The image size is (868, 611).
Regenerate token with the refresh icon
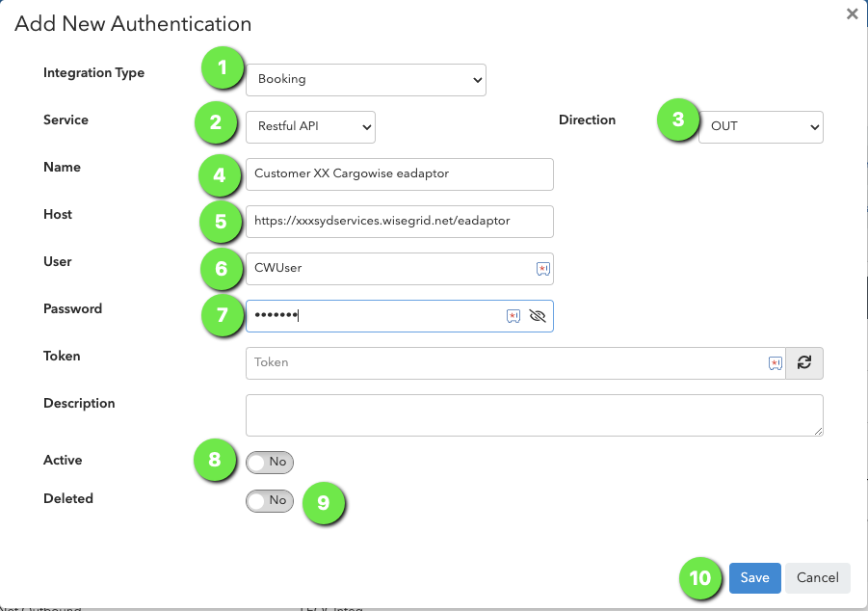coord(804,362)
